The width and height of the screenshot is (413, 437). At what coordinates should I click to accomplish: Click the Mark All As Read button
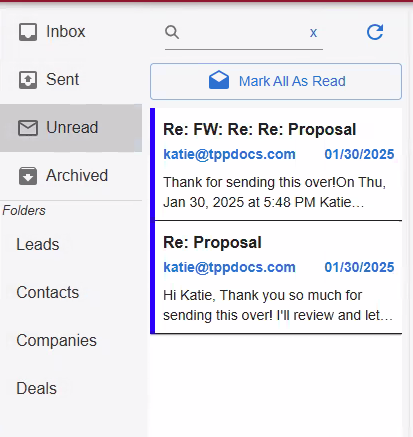(x=276, y=81)
